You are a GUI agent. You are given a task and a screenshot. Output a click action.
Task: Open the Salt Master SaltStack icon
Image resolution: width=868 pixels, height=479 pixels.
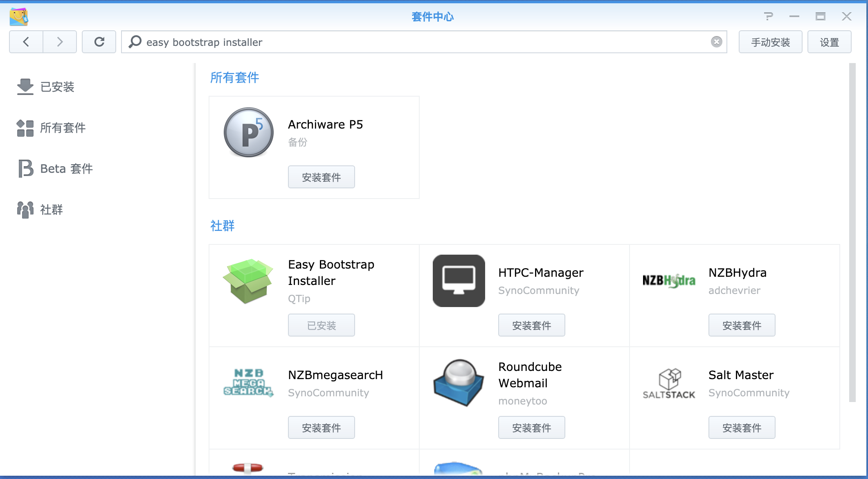tap(669, 384)
